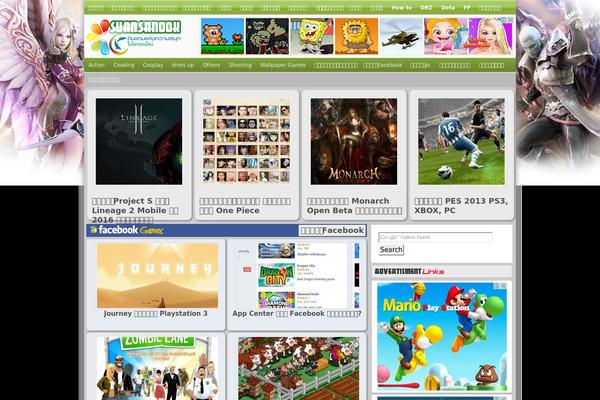This screenshot has width=600, height=400.
Task: Open the farm cows game thumbnail
Action: [x=298, y=369]
